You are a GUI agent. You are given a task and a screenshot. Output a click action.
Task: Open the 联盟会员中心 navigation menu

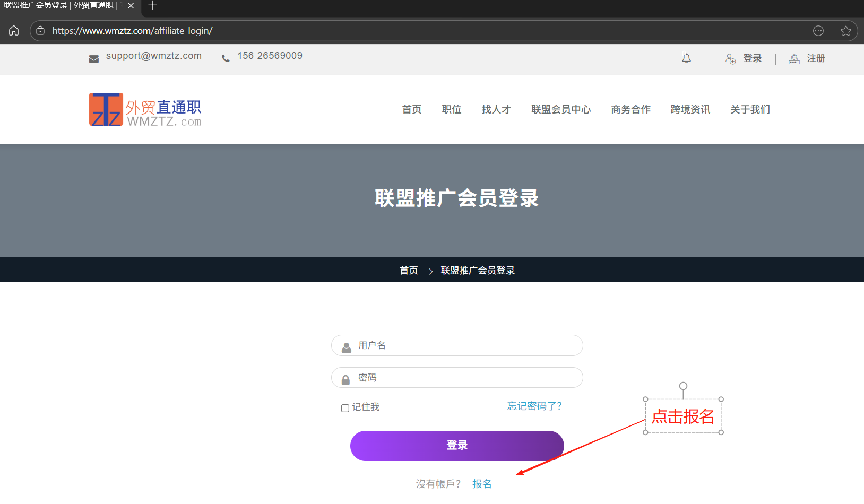[x=561, y=109]
